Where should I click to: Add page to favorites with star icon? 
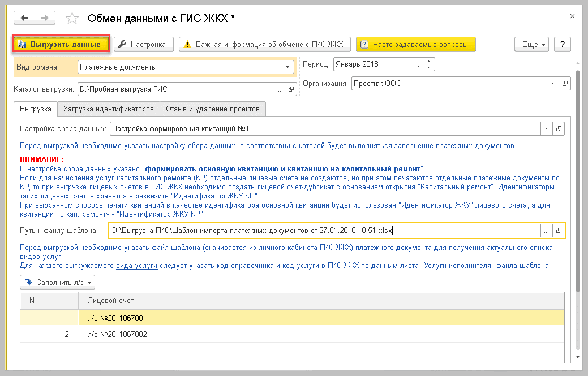click(72, 19)
